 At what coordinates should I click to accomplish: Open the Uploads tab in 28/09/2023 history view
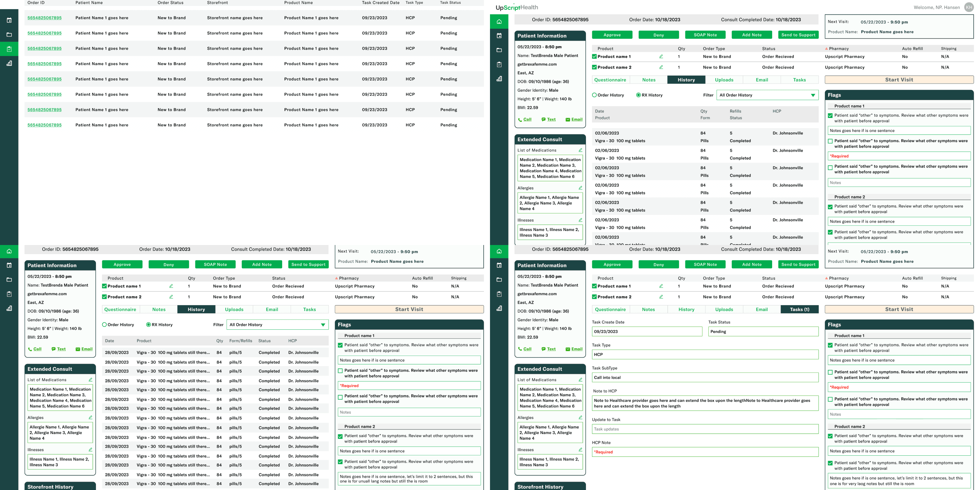point(234,309)
